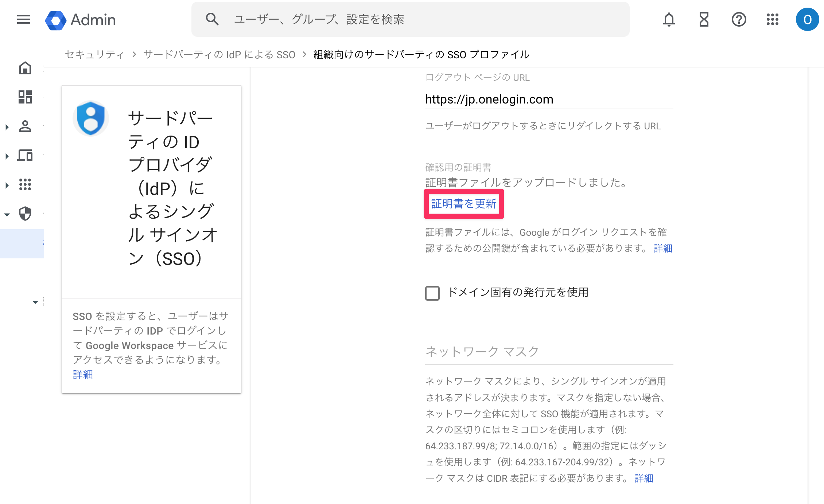This screenshot has width=824, height=504.
Task: Click current breadcrumb 組織向けのサードパーティの SSO プロファイル
Action: point(421,54)
